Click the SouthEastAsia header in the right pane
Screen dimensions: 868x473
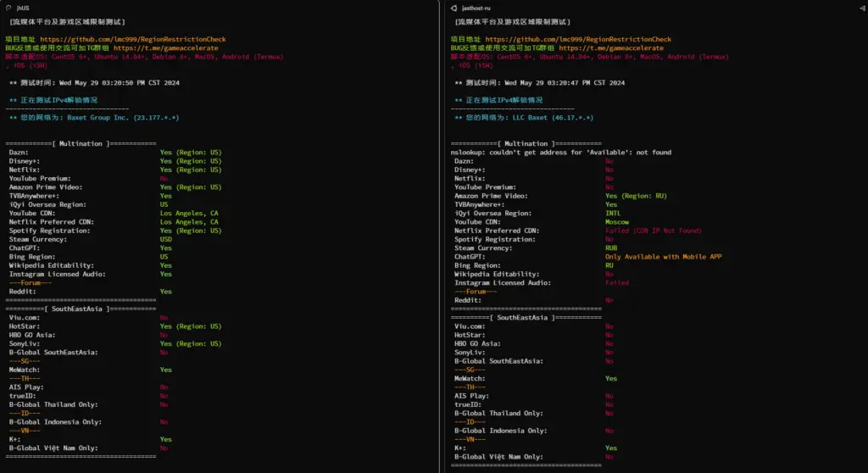click(526, 317)
